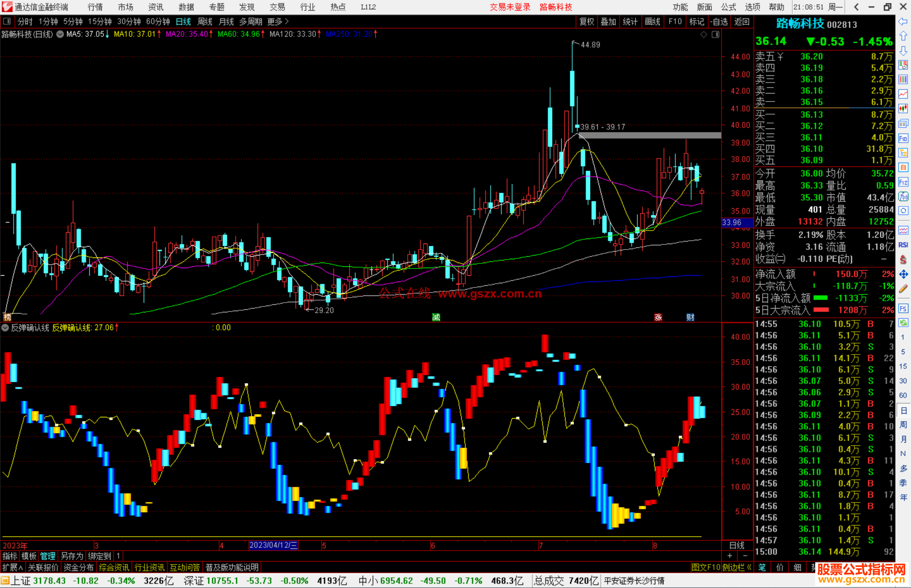Open the red line trend chart icon
Viewport: 911px width, 588px height.
pos(903,94)
